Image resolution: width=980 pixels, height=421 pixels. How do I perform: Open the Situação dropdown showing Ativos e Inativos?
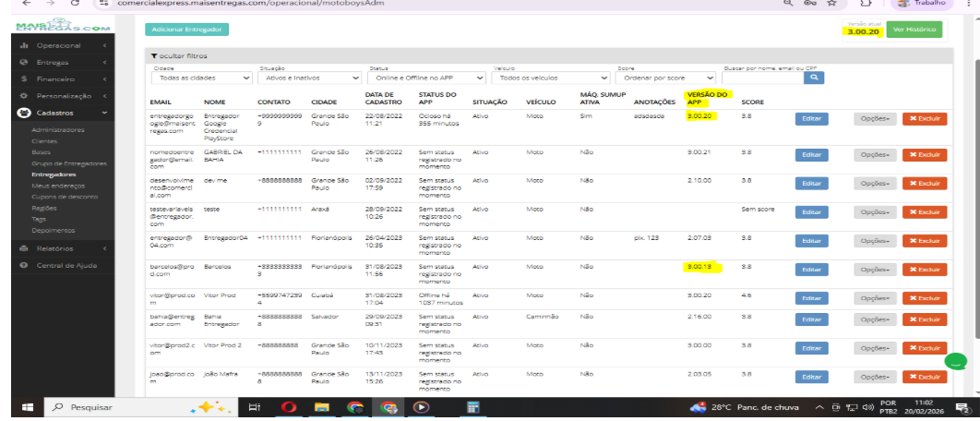tap(309, 78)
